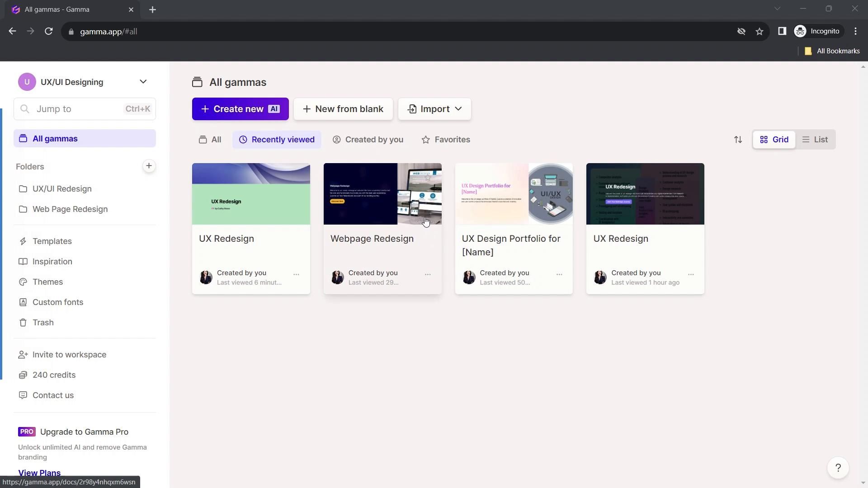Open Chrome's three-dot menu
The height and width of the screenshot is (488, 868).
click(x=855, y=31)
